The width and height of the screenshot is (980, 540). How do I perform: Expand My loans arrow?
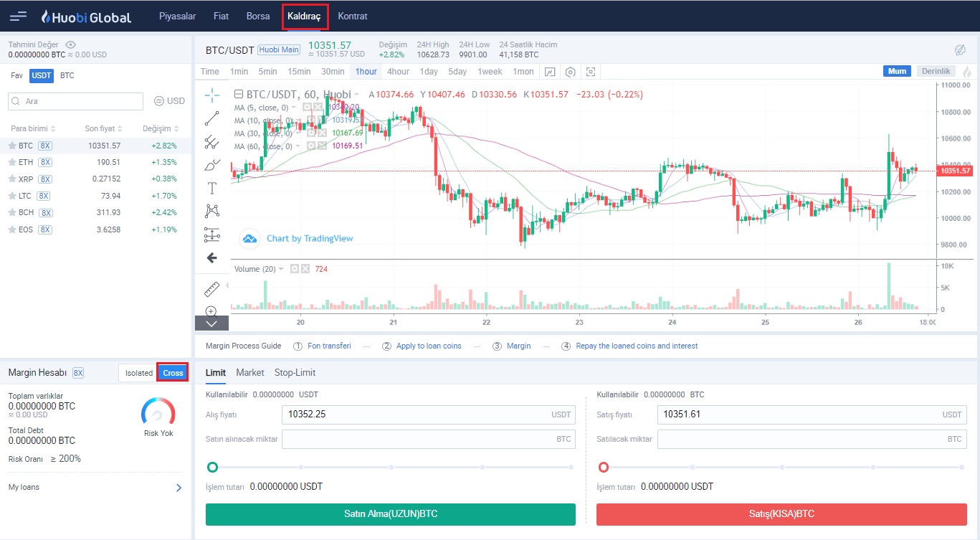(179, 488)
